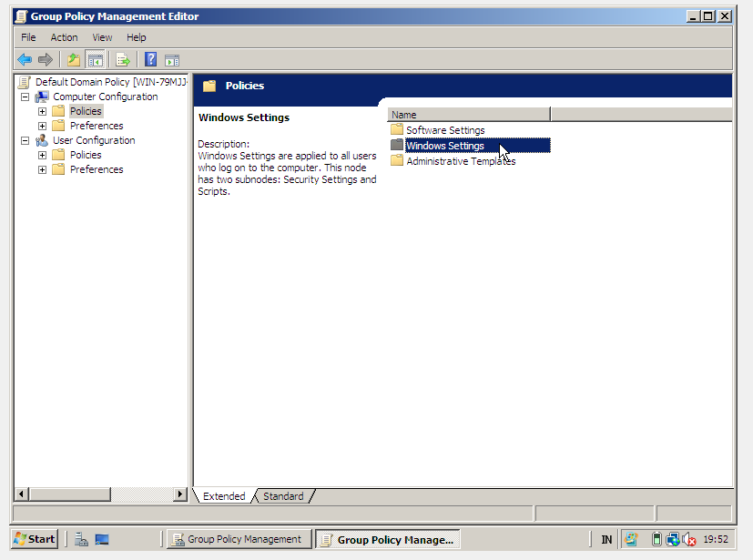Screen dimensions: 753x560
Task: Click the Default Domain Policy scroll icon
Action: click(x=25, y=83)
